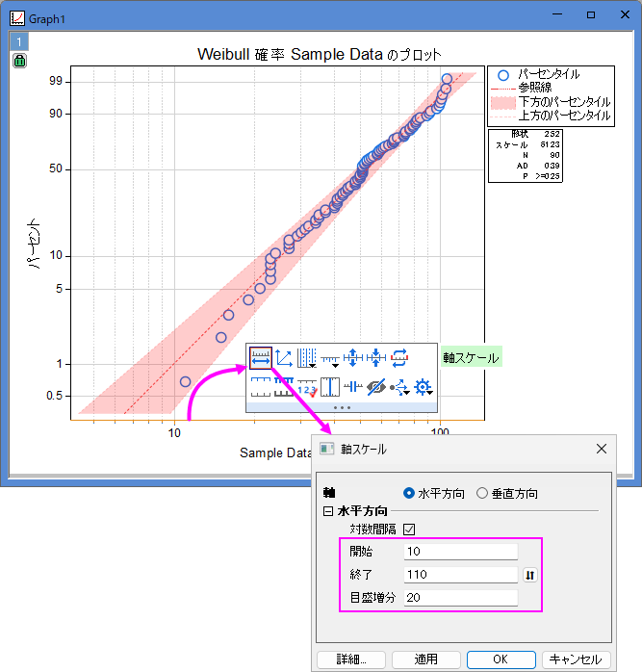Screen dimensions: 642x672
Task: Click the 開始 input field with 10
Action: [x=461, y=552]
